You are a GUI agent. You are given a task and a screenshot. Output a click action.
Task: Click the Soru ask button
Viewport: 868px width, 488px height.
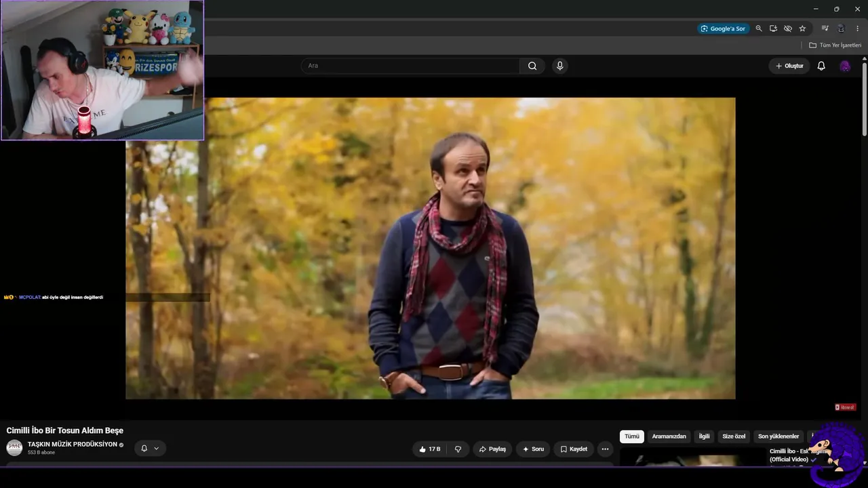pos(533,449)
